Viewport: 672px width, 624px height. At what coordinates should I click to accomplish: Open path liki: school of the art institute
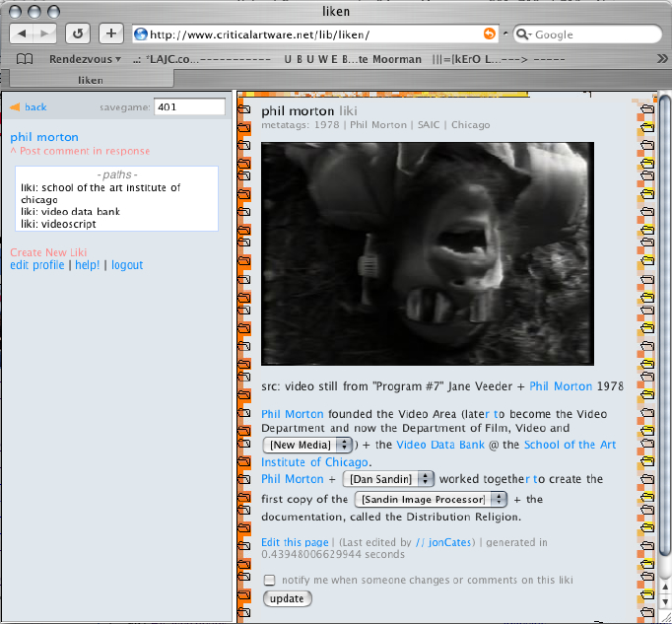[x=101, y=193]
